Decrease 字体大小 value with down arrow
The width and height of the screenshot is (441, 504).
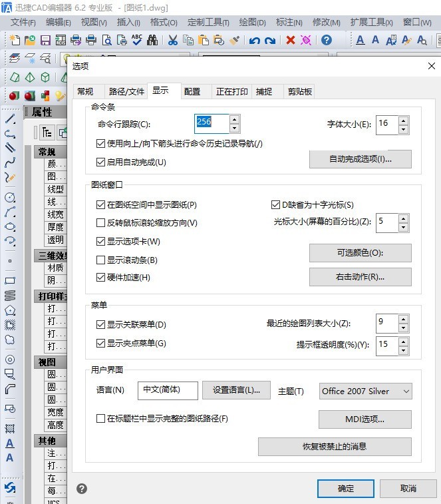404,129
